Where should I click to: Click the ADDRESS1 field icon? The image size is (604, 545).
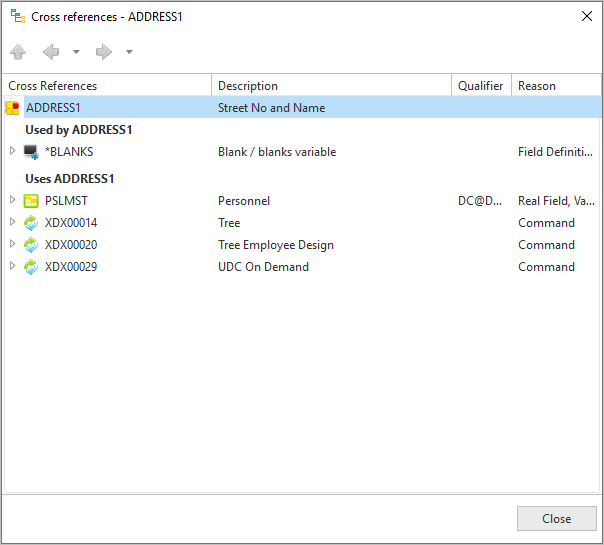(x=12, y=108)
